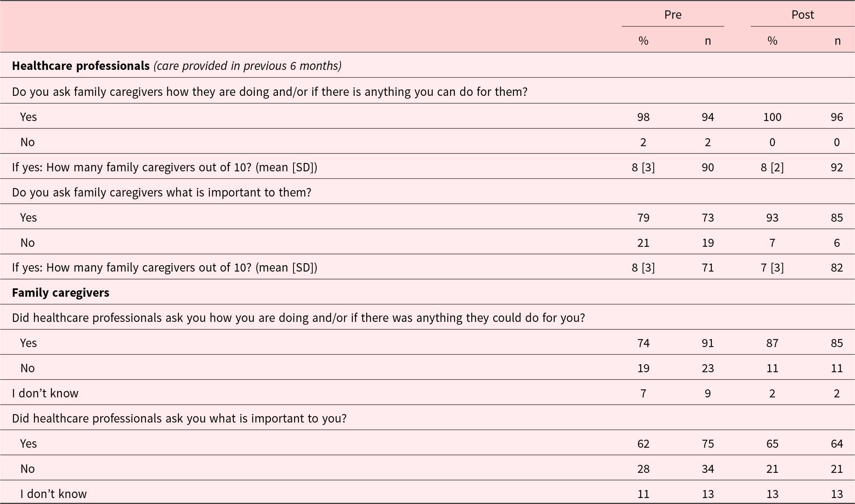
Task: Select the cell with value 28
Action: point(643,469)
